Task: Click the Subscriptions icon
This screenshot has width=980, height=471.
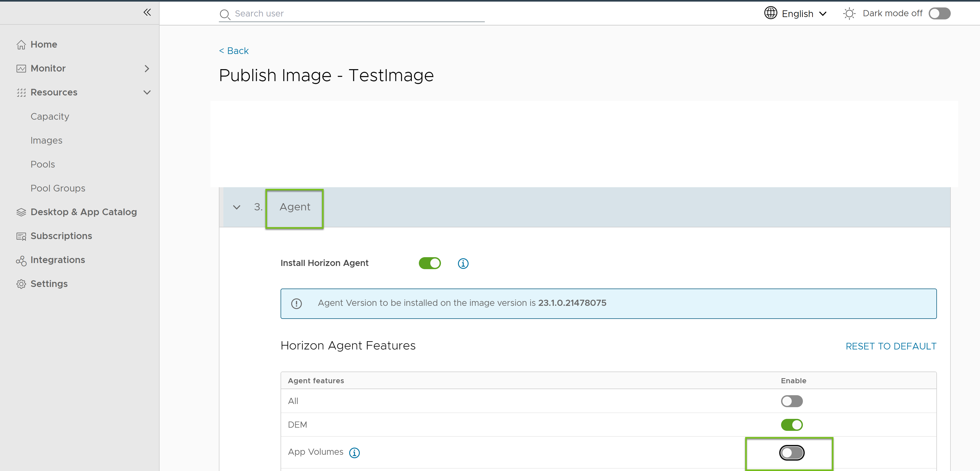Action: [21, 236]
